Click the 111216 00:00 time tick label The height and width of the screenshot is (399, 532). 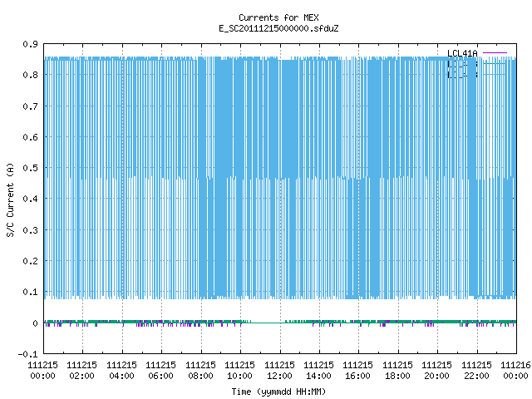[515, 371]
